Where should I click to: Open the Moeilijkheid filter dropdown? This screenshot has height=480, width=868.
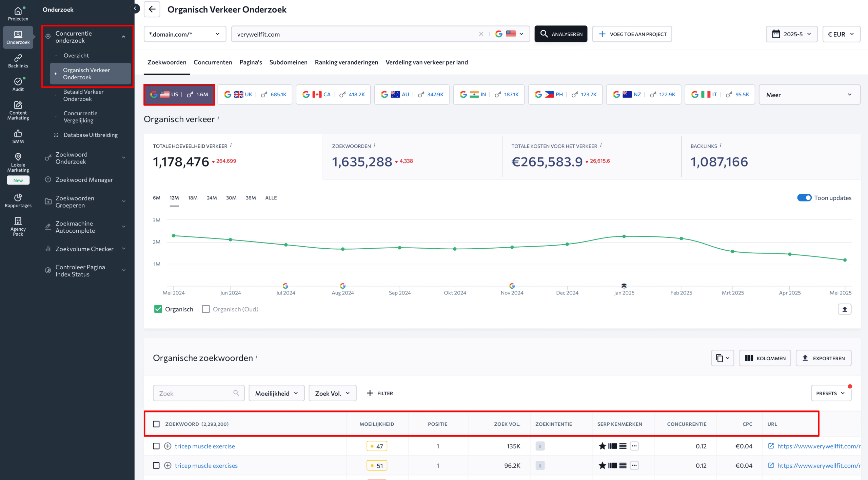pyautogui.click(x=276, y=393)
